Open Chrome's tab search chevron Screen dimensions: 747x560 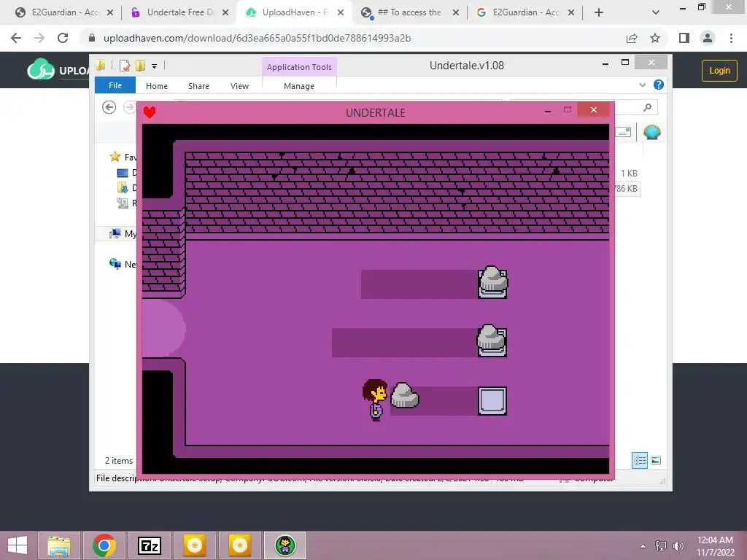click(x=656, y=12)
